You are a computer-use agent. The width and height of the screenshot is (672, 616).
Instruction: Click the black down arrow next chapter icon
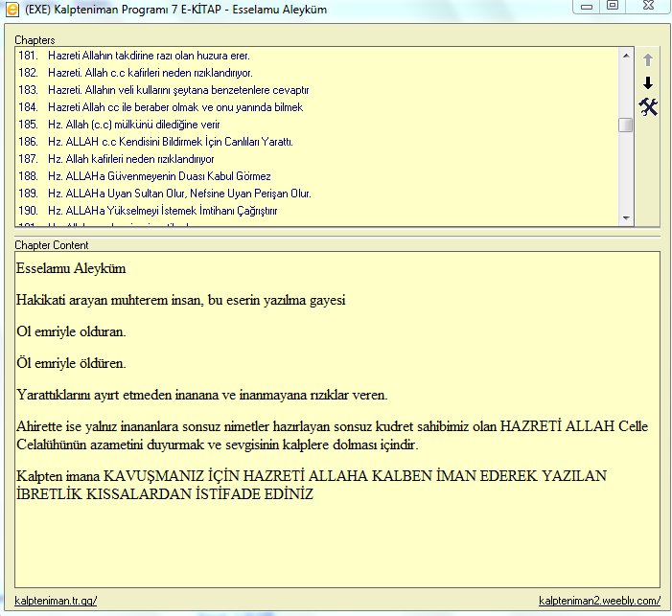(x=648, y=82)
